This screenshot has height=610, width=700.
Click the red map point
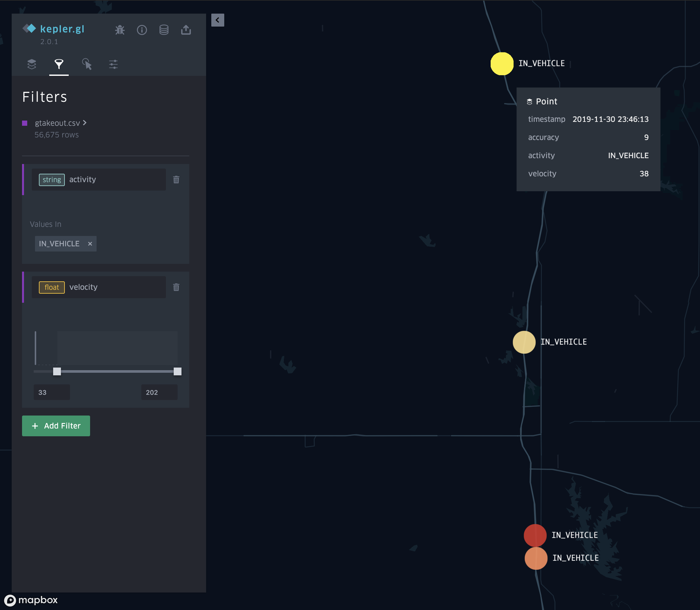point(535,535)
